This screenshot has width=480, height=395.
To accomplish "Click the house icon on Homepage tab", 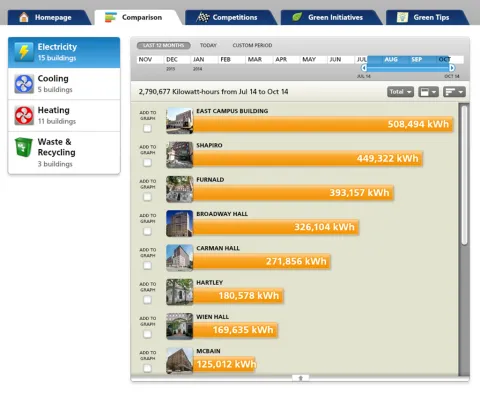I will coord(24,17).
